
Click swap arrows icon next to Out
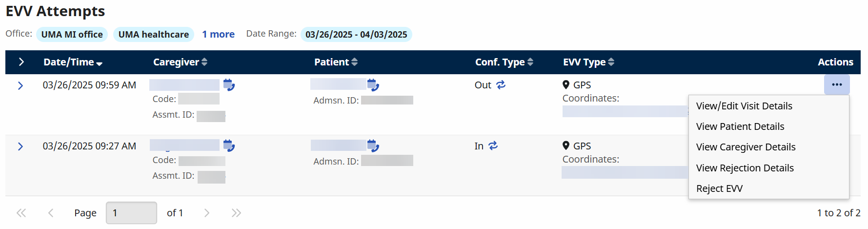(501, 85)
